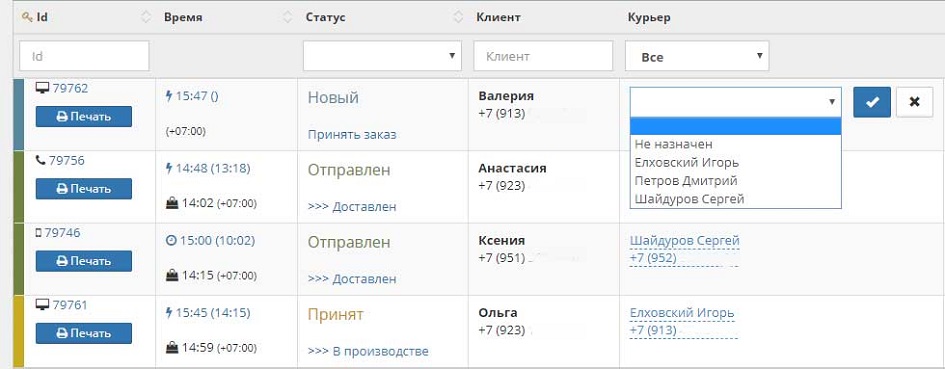Image resolution: width=945 pixels, height=369 pixels.
Task: Click client name Ольга
Action: [498, 313]
